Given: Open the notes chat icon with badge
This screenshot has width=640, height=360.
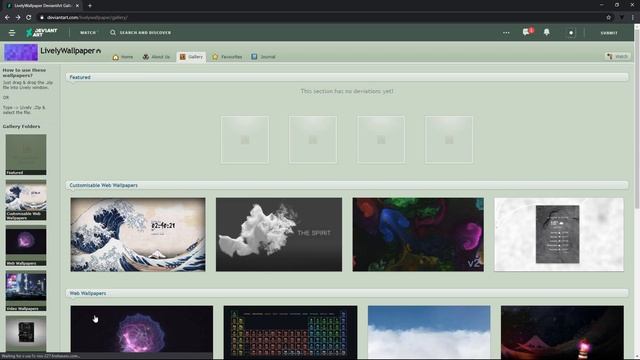Looking at the screenshot, I should [527, 32].
